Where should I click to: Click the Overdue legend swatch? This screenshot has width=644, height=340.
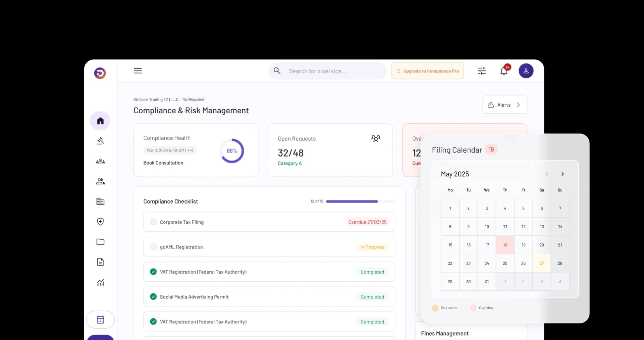click(474, 308)
